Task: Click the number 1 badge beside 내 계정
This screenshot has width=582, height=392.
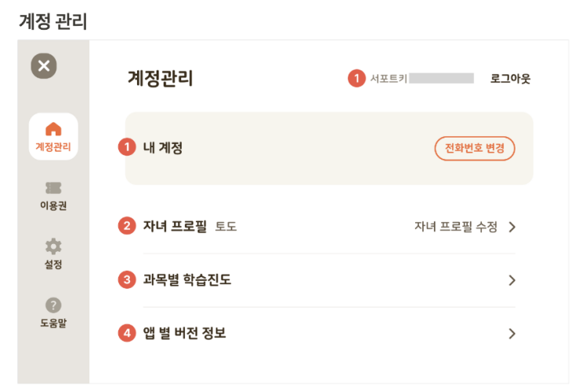Action: 127,147
